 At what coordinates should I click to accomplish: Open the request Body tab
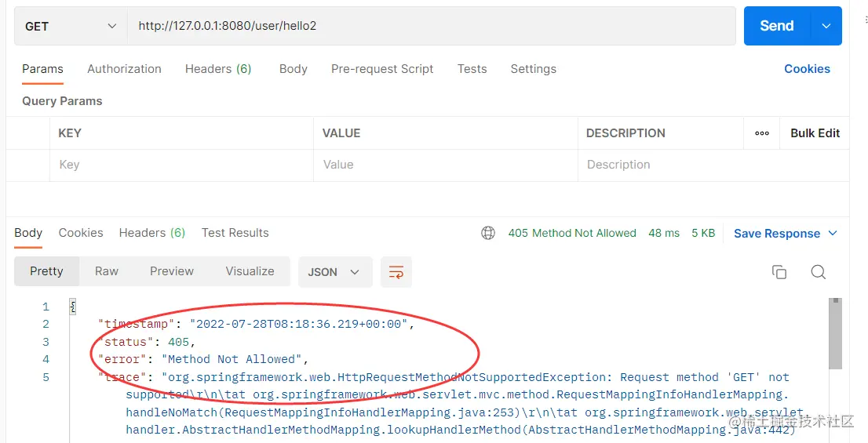point(294,69)
